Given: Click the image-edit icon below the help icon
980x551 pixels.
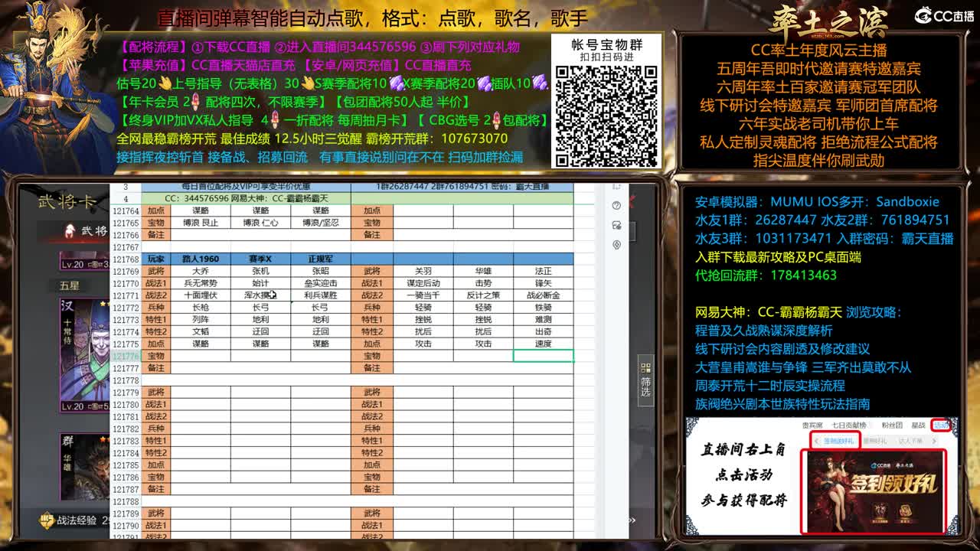Looking at the screenshot, I should [616, 225].
